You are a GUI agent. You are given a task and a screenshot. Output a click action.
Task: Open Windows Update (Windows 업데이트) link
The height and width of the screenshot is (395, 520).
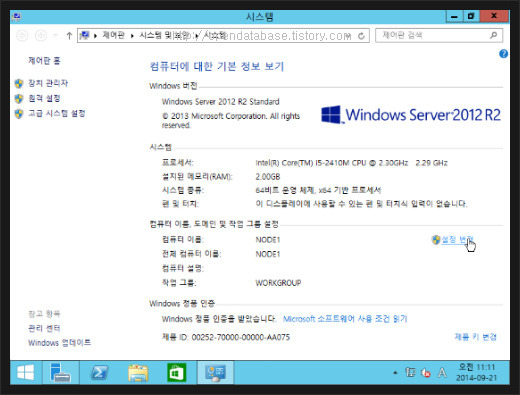(59, 343)
